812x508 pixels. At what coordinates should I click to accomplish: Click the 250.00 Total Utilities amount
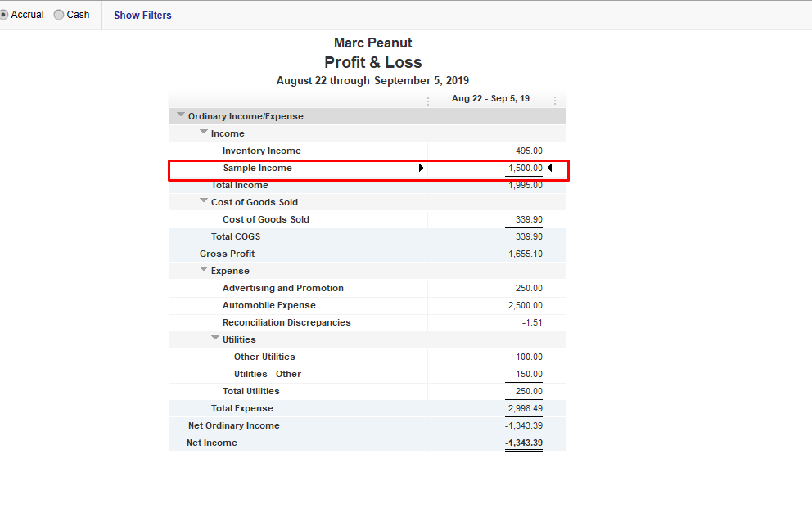click(x=529, y=391)
